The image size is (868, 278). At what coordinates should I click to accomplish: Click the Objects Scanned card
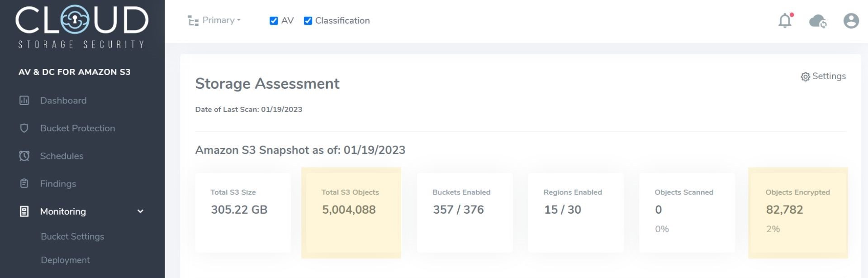pos(687,213)
